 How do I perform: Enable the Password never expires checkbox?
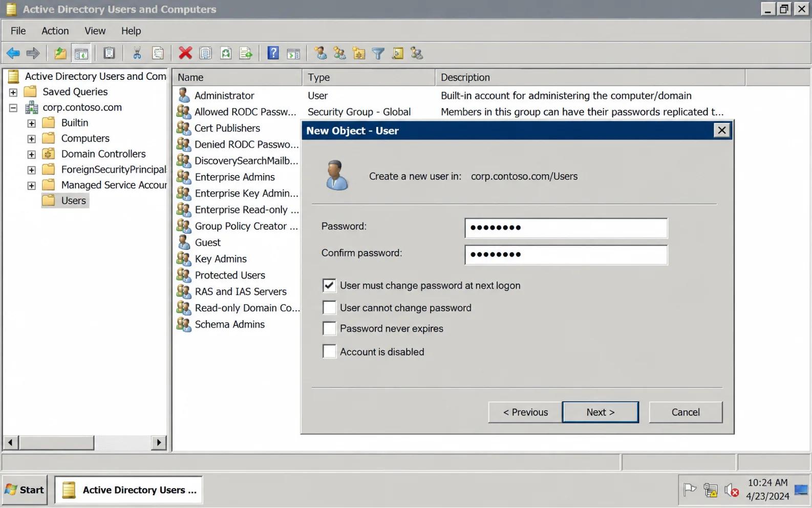(329, 328)
